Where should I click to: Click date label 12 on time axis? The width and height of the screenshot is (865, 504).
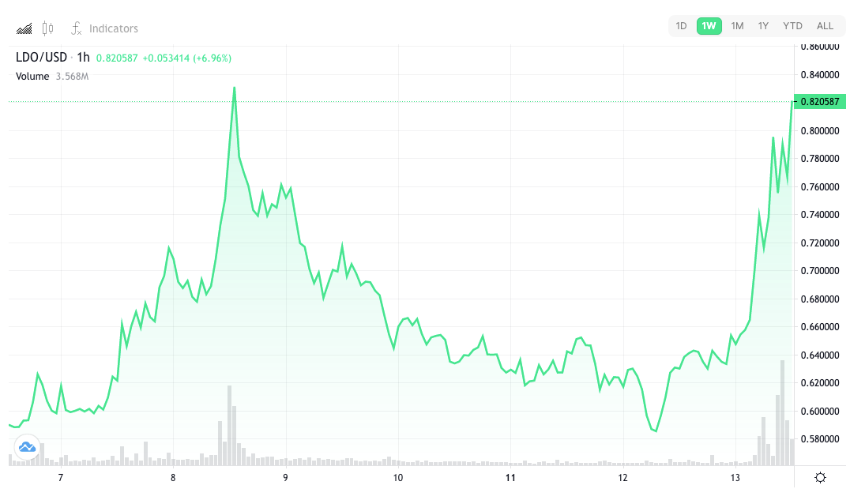coord(622,477)
